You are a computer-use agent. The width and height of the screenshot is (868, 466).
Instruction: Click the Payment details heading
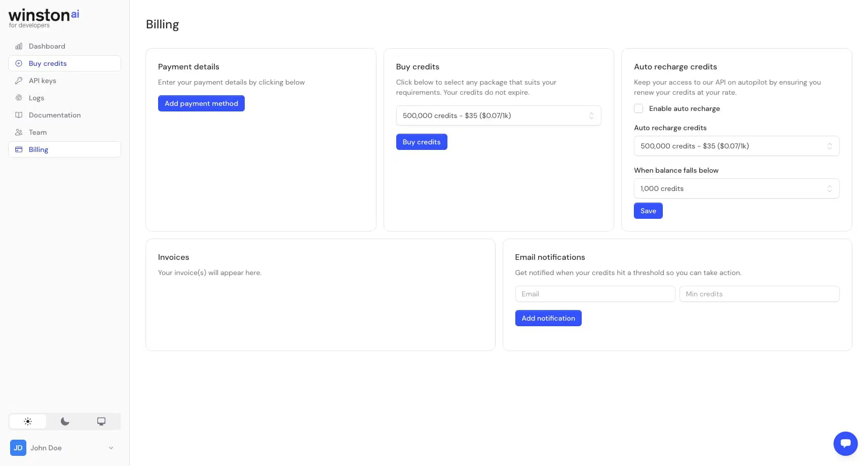(x=188, y=67)
